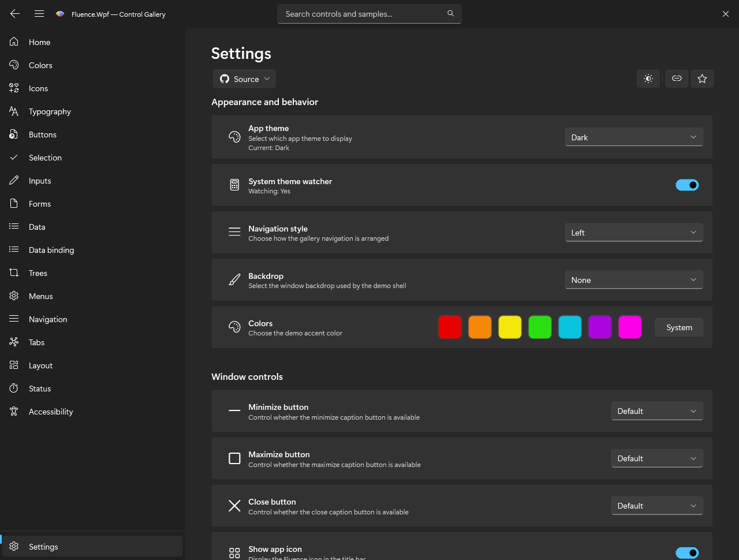This screenshot has width=739, height=560.
Task: Turn off System theme watcher switch
Action: point(687,185)
